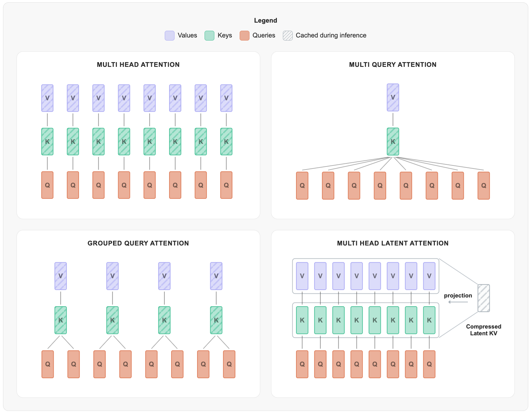Click the Multi Query Attention title
Image resolution: width=532 pixels, height=416 pixels.
coord(393,64)
